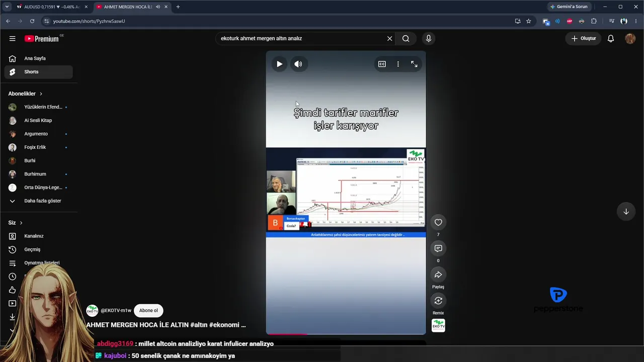644x362 pixels.
Task: Run search with the magnifier button
Action: (406, 38)
